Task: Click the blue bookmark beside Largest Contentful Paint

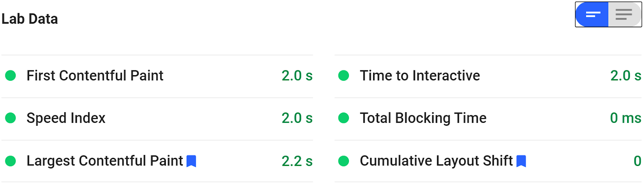Action: (x=192, y=161)
